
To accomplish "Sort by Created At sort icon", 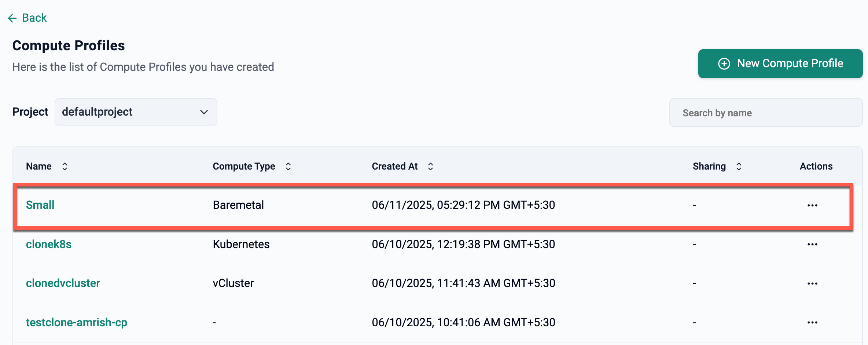I will pyautogui.click(x=430, y=167).
